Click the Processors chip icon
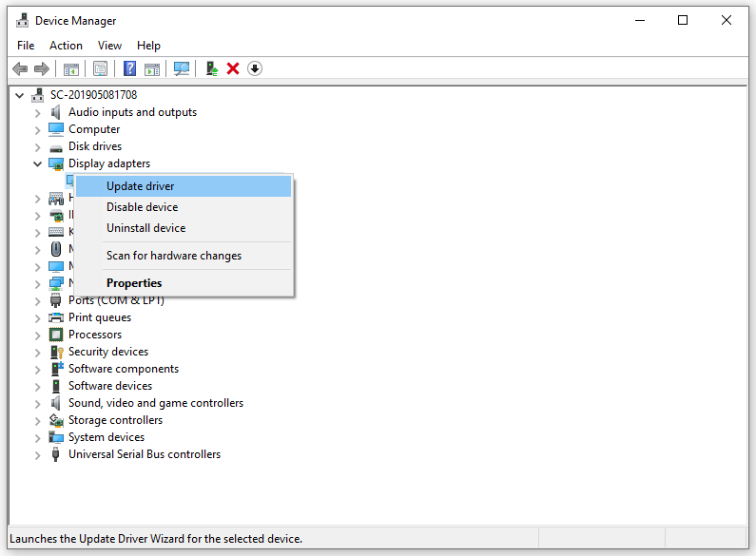Image resolution: width=756 pixels, height=556 pixels. (x=56, y=335)
